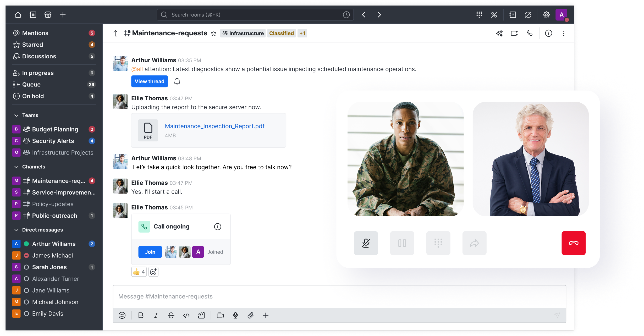644x336 pixels.
Task: Open the marketplace storefront icon
Action: click(48, 15)
